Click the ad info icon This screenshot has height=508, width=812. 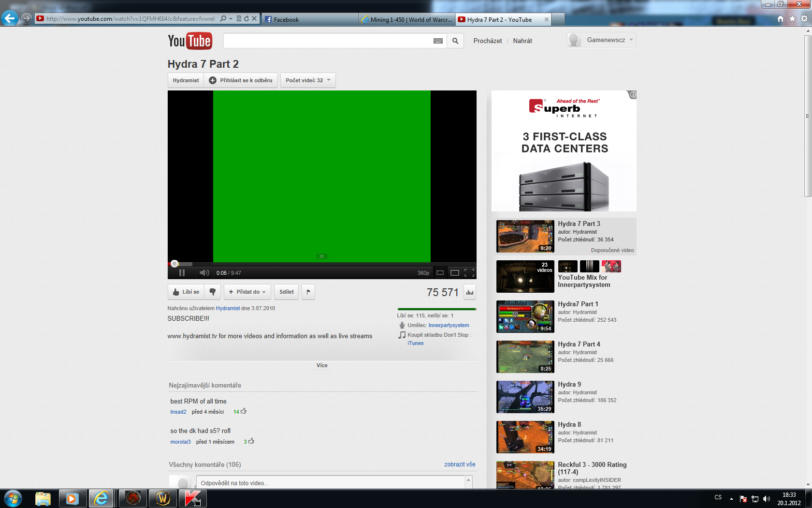coord(633,95)
